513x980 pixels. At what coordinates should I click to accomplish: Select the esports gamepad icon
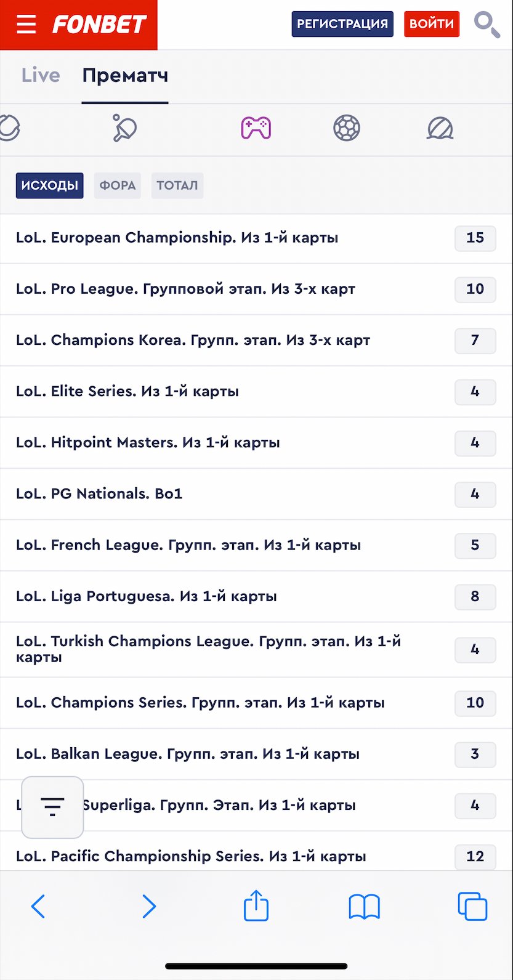pyautogui.click(x=256, y=128)
